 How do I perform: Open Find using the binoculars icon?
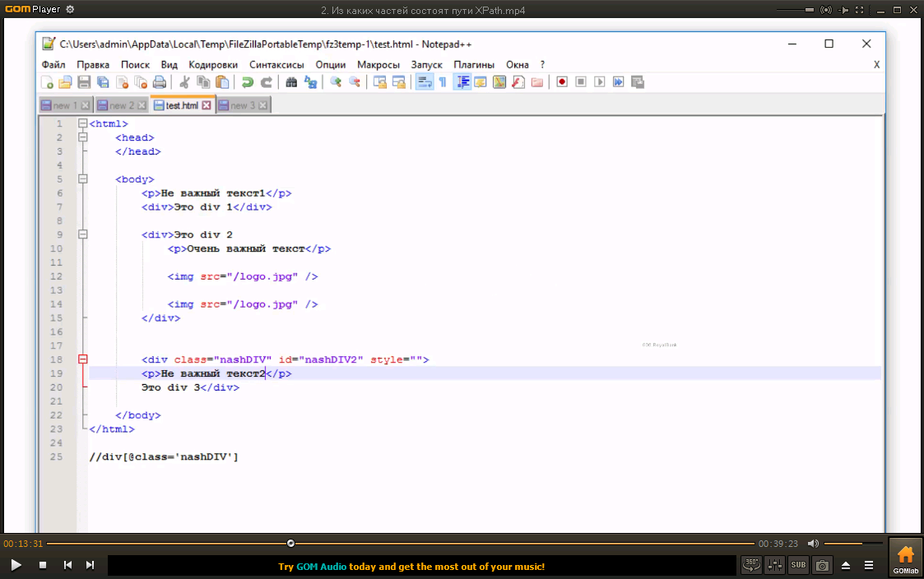tap(291, 82)
